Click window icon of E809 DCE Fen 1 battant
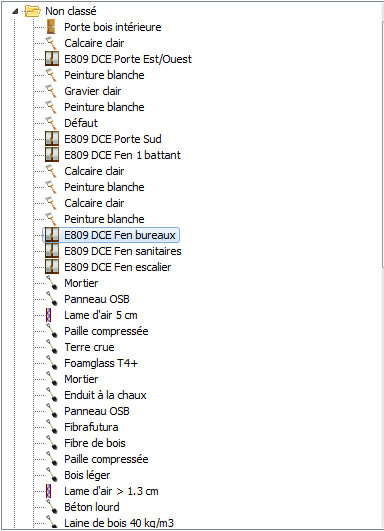This screenshot has height=531, width=384. coord(52,155)
